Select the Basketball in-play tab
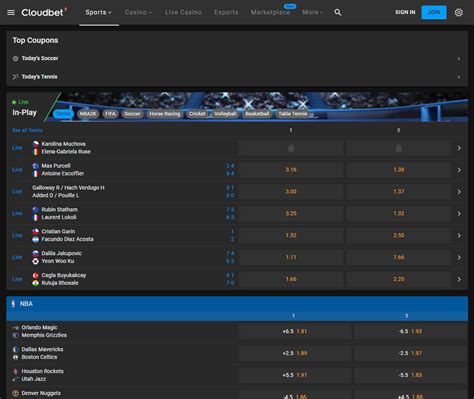This screenshot has height=399, width=474. 257,114
